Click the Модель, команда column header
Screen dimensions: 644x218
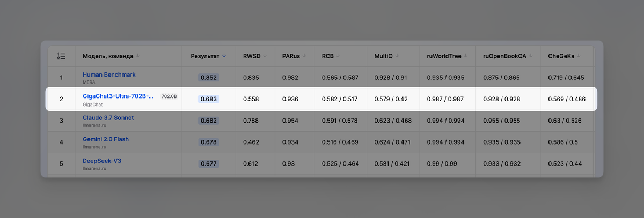click(108, 56)
